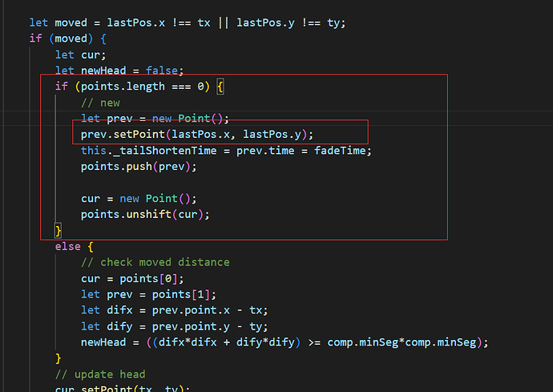Click the 'cur = points[0];' line
The height and width of the screenshot is (392, 553).
[x=132, y=279]
